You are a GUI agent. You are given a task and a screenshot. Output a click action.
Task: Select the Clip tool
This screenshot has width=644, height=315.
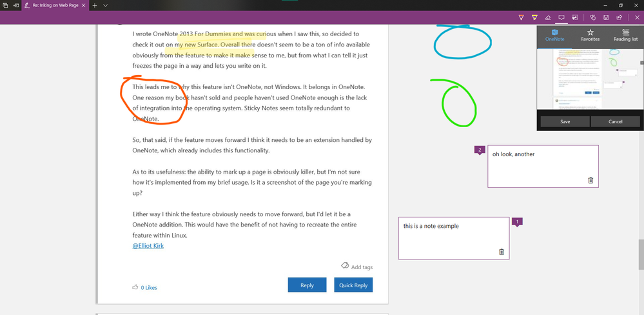(x=575, y=17)
